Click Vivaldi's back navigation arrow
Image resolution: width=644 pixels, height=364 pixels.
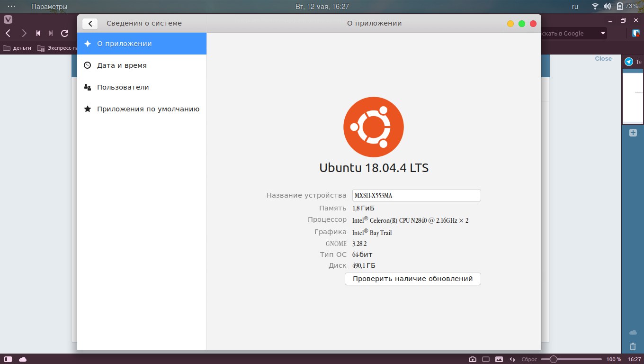coord(8,33)
